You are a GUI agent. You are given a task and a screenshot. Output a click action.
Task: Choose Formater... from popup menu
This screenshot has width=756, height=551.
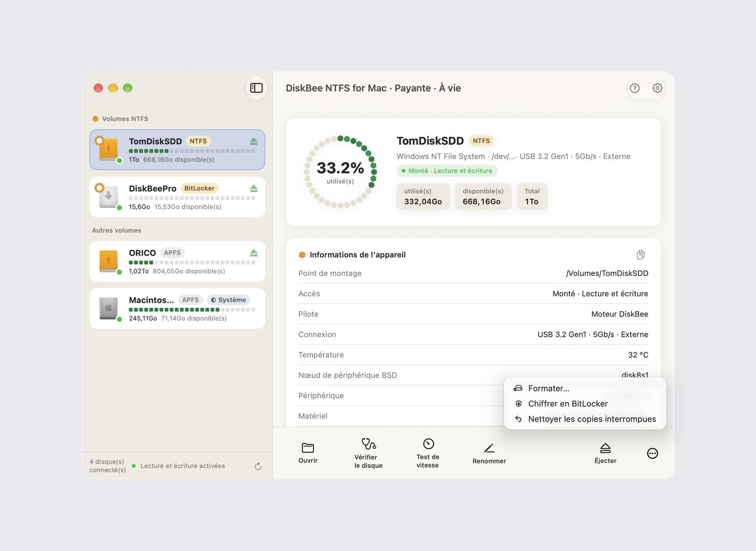585,389
